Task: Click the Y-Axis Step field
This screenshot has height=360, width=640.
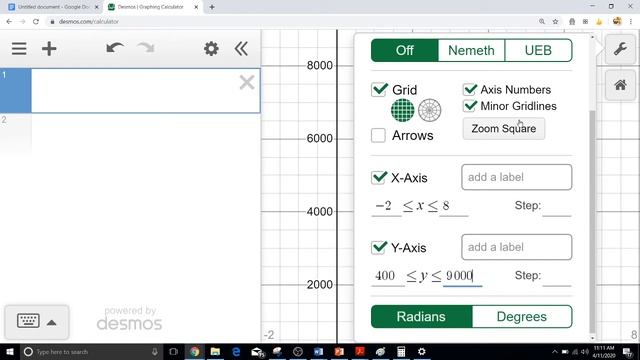Action: [x=557, y=276]
